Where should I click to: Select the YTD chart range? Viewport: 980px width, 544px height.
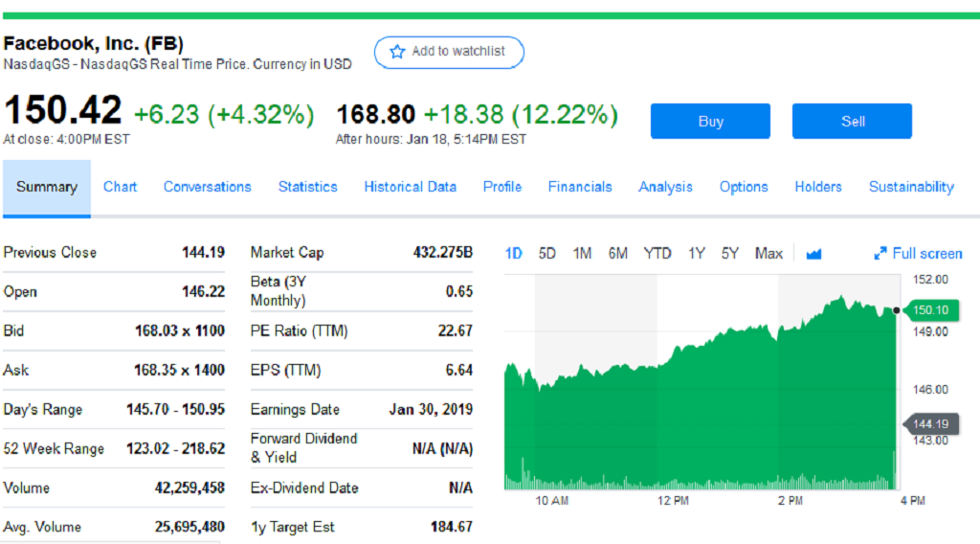pyautogui.click(x=657, y=253)
